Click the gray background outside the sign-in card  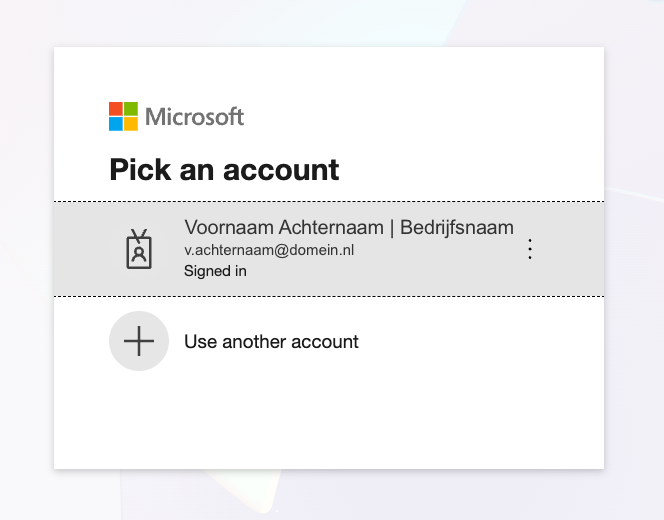pos(25,260)
